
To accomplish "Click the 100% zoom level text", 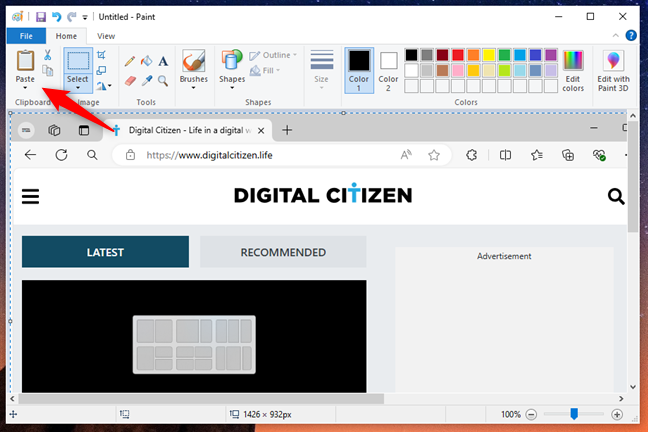I will [511, 414].
